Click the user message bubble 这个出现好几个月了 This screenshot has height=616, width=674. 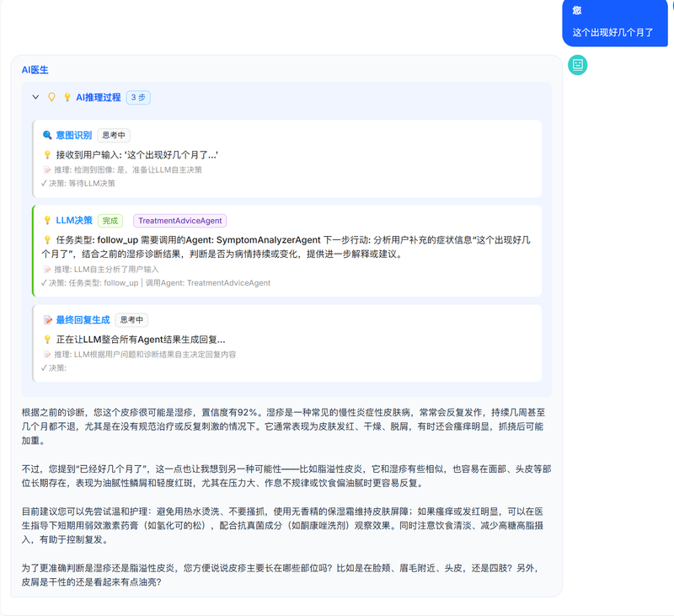[x=615, y=23]
